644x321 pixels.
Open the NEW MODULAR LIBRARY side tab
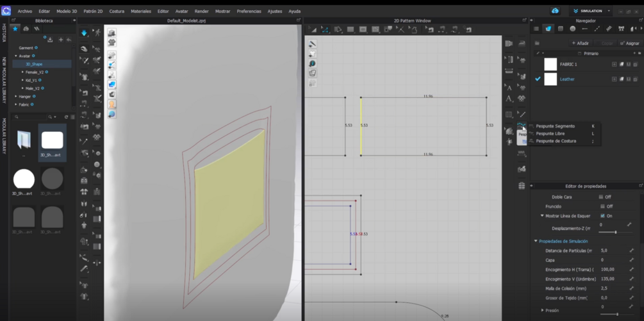click(4, 79)
